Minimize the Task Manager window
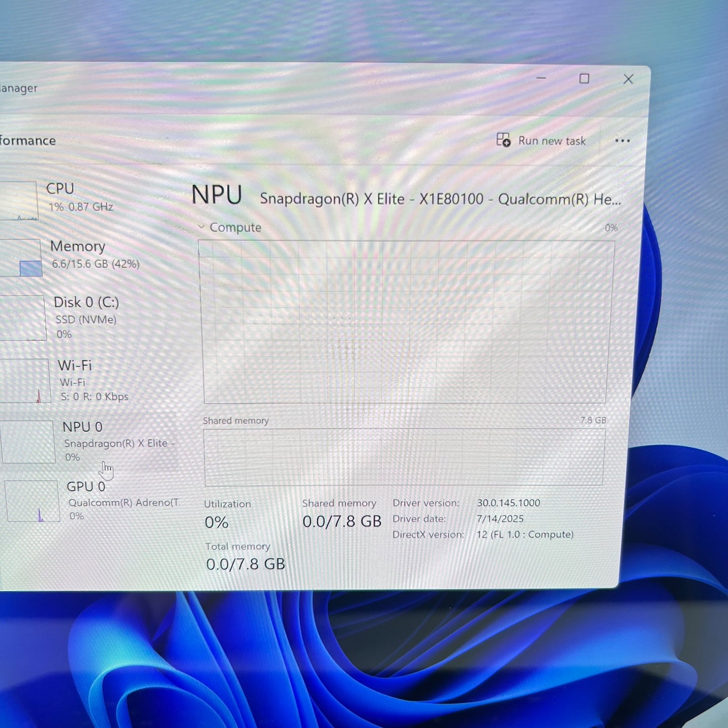Image resolution: width=728 pixels, height=728 pixels. (541, 79)
